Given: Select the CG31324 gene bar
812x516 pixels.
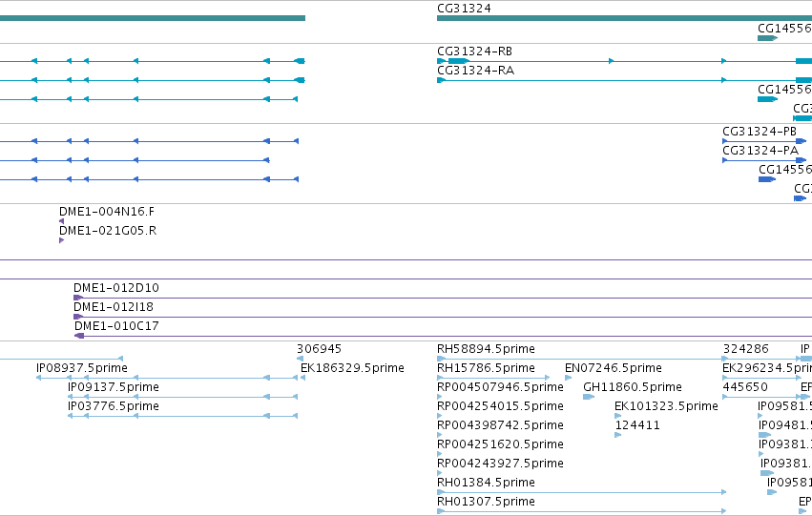Looking at the screenshot, I should pyautogui.click(x=625, y=18).
